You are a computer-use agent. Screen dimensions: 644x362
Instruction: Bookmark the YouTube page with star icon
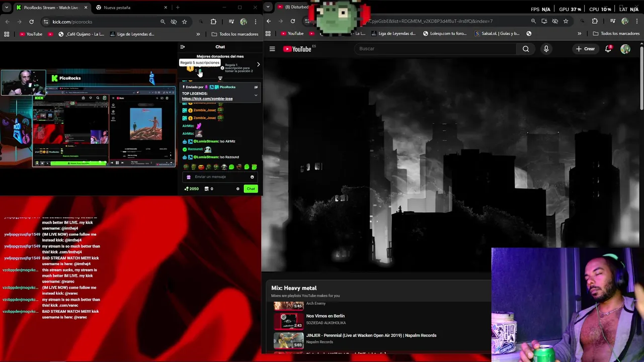[566, 21]
